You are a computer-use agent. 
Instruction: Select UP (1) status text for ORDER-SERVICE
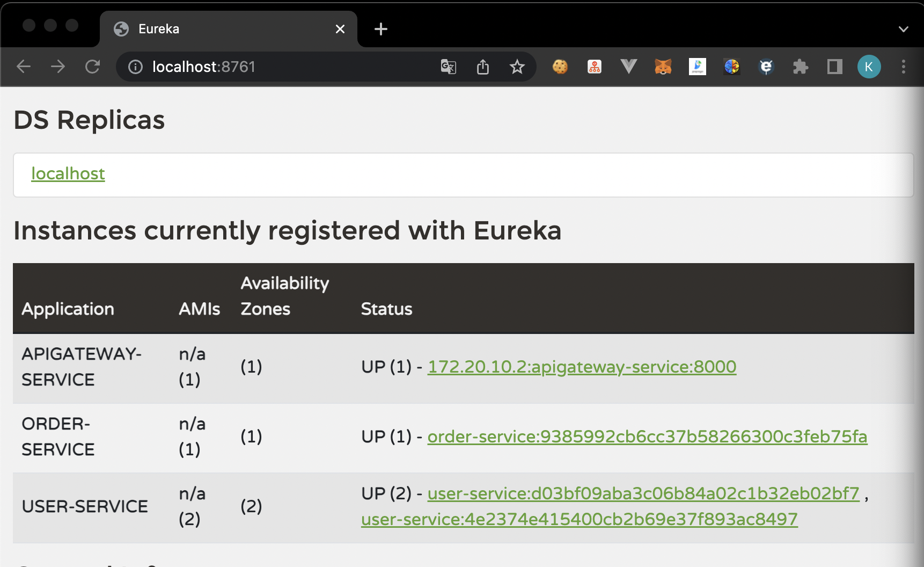pyautogui.click(x=386, y=437)
